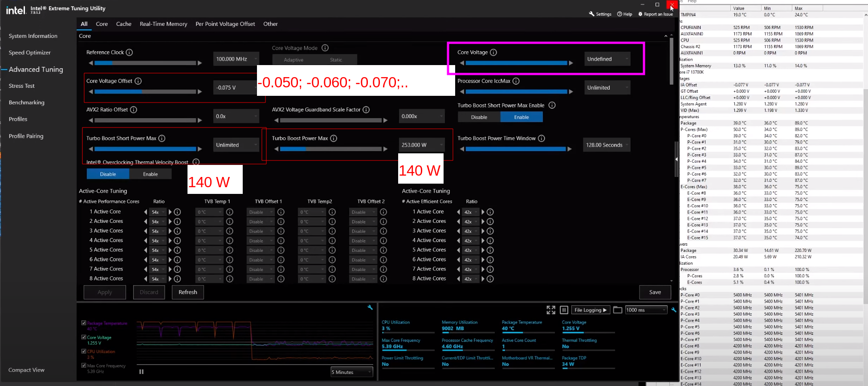This screenshot has width=868, height=386.
Task: Click Report an Issue
Action: pos(656,14)
